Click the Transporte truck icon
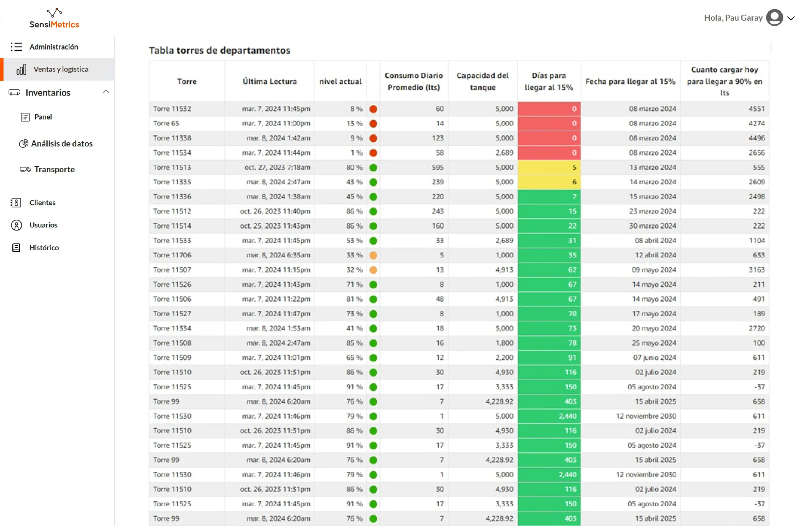This screenshot has height=526, width=812. 25,170
